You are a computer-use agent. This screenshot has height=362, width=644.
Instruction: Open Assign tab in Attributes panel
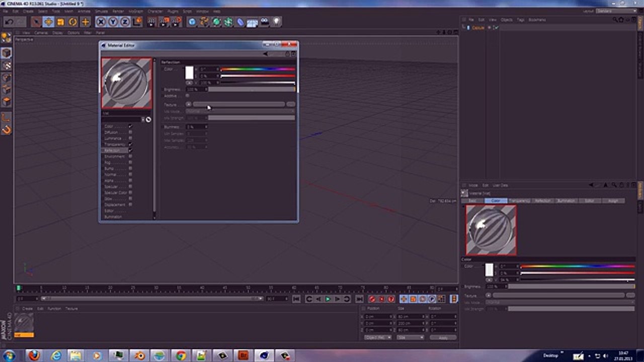[x=613, y=201]
